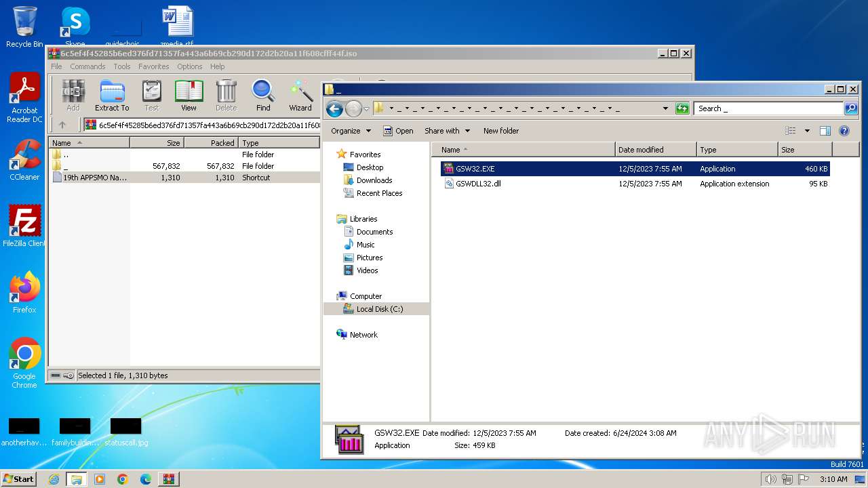Open Recycle Bin desktop icon
Image resolution: width=868 pixels, height=488 pixels.
coord(24,27)
